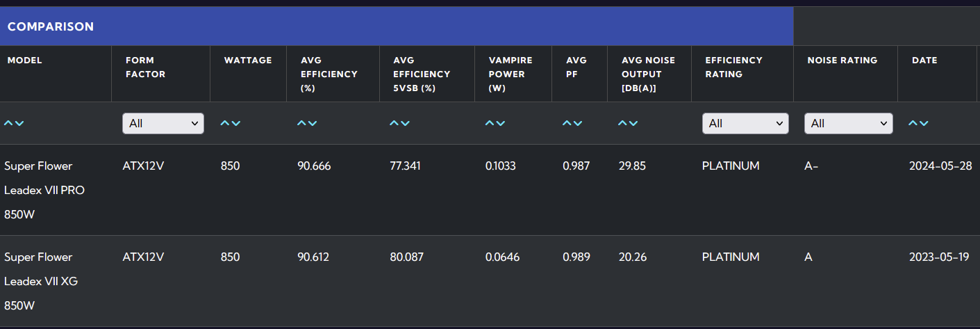Click power factor value 0.989
Viewport: 980px width, 329px height.
point(576,257)
